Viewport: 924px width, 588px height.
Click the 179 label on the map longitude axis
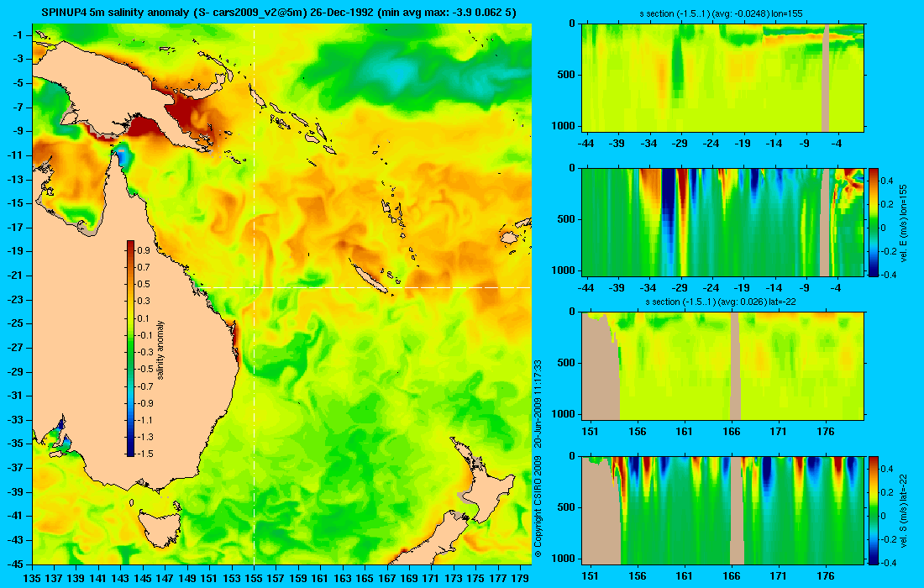520,579
